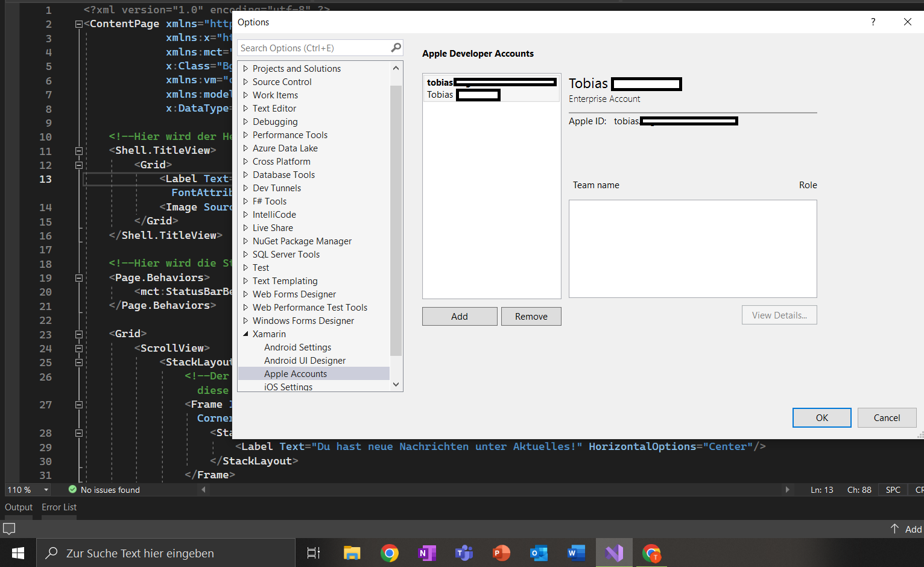This screenshot has height=567, width=924.
Task: Select Android Settings under Xamarin
Action: pos(297,347)
